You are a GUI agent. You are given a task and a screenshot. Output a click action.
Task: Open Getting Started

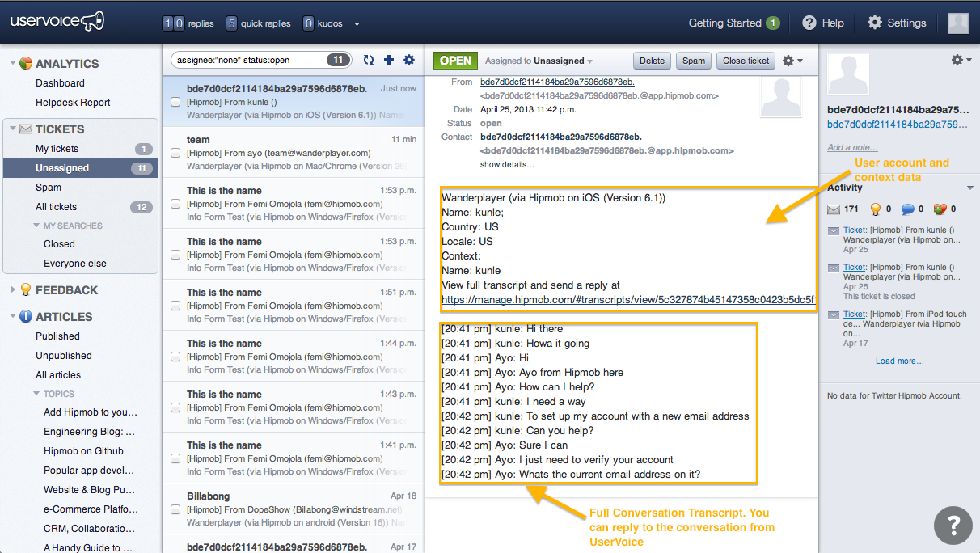point(734,23)
